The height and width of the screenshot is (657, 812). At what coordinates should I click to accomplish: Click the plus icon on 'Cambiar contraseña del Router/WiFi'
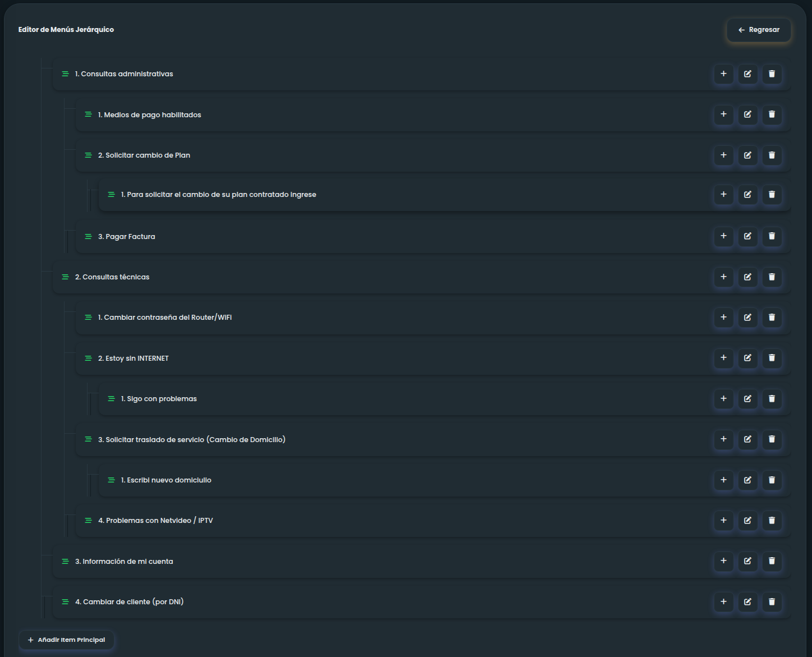(x=723, y=318)
